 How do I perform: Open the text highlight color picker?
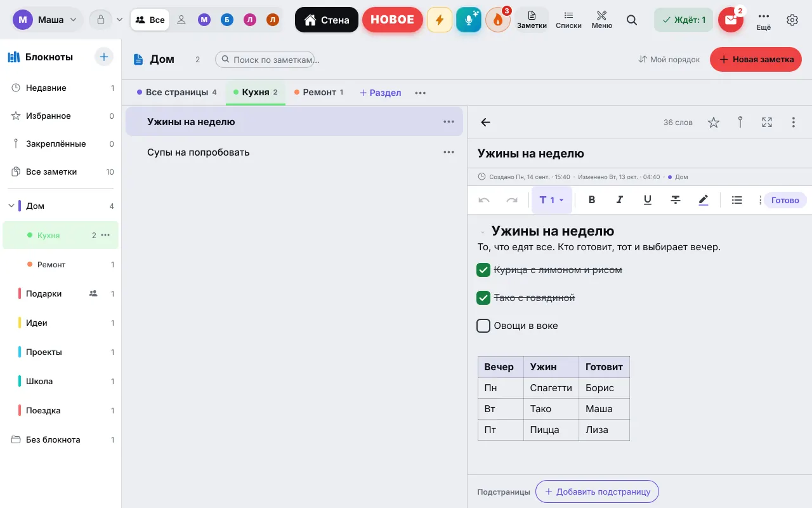(x=704, y=200)
